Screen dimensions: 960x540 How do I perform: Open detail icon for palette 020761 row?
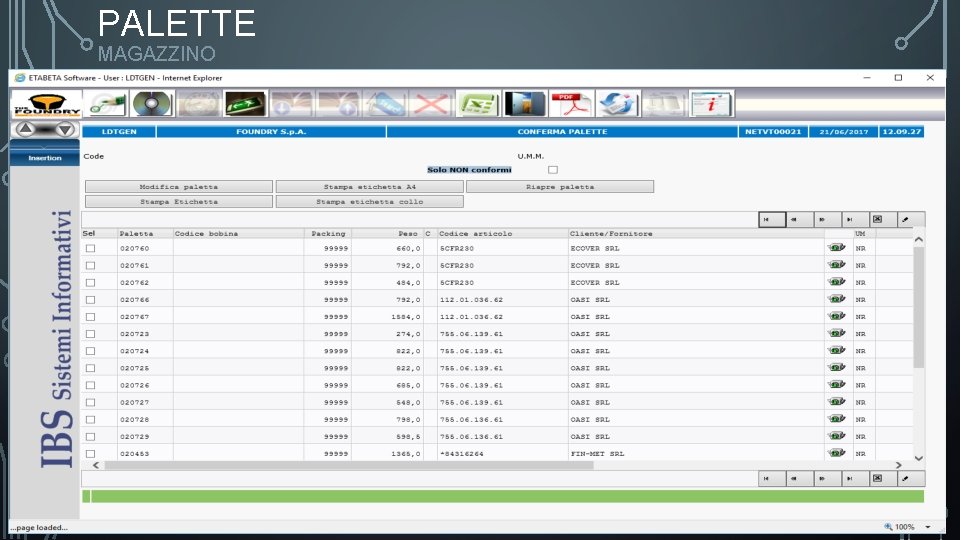click(836, 265)
